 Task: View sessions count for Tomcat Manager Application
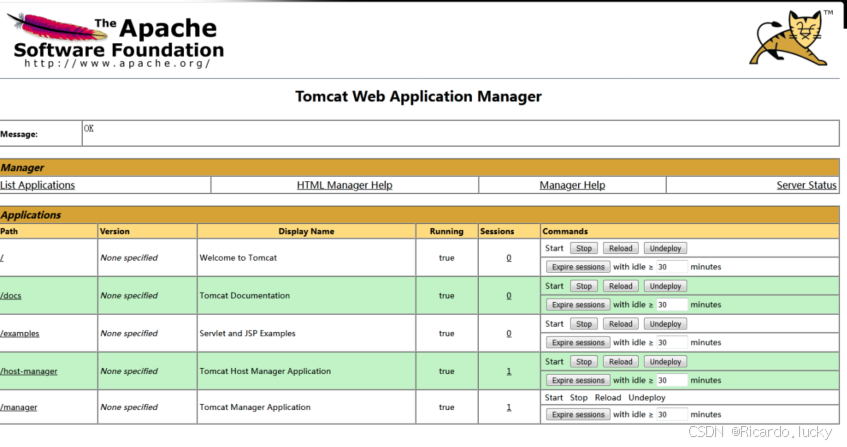[x=509, y=408]
